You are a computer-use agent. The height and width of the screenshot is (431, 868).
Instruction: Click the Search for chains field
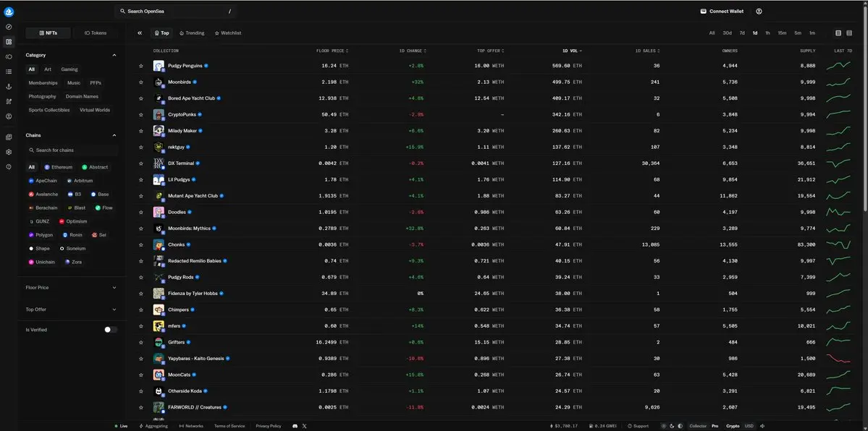(72, 150)
